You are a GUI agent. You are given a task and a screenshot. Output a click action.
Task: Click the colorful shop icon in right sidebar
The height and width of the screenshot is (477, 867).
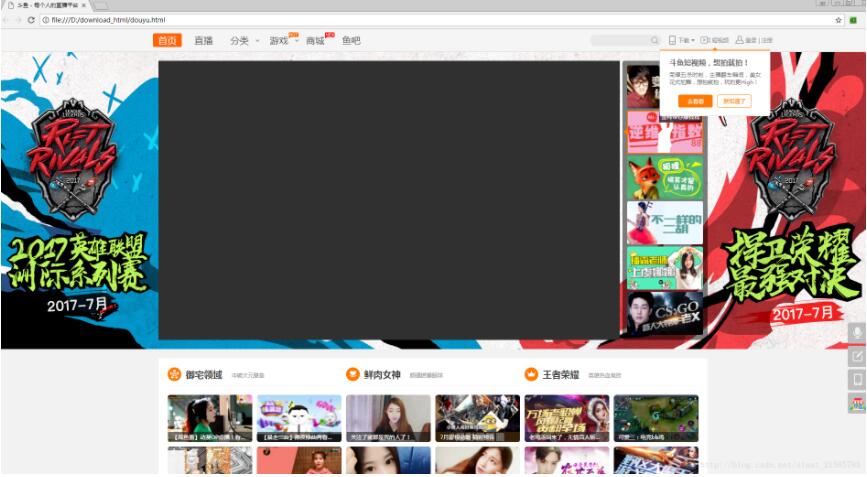857,403
